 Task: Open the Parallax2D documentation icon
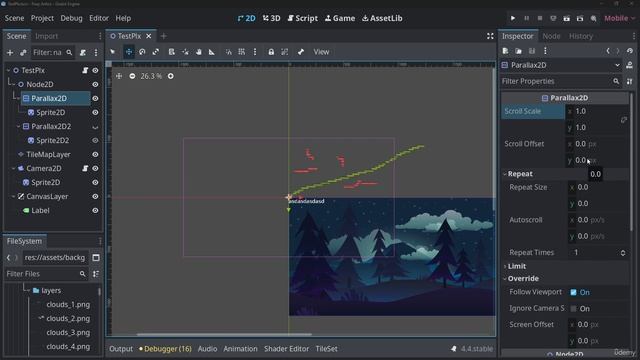tap(629, 65)
